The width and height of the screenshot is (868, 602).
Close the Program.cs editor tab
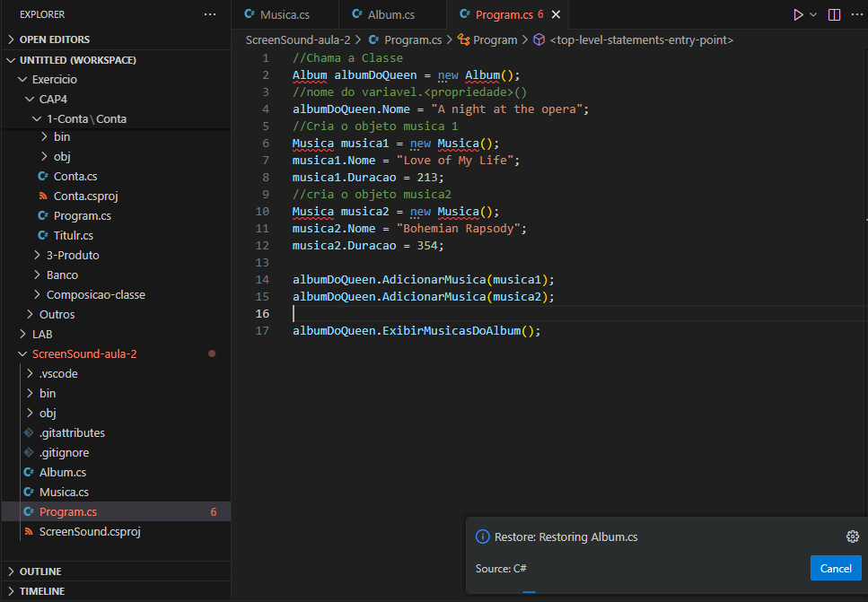point(557,15)
